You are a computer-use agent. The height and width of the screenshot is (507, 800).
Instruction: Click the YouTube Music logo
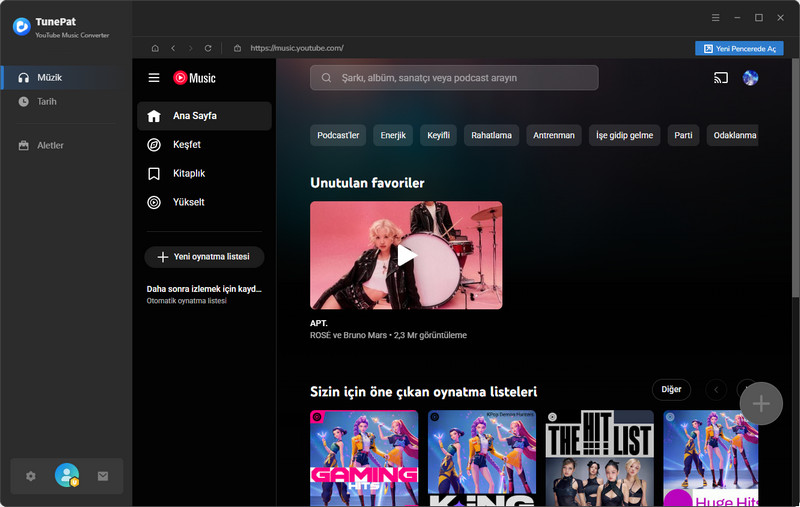(194, 78)
